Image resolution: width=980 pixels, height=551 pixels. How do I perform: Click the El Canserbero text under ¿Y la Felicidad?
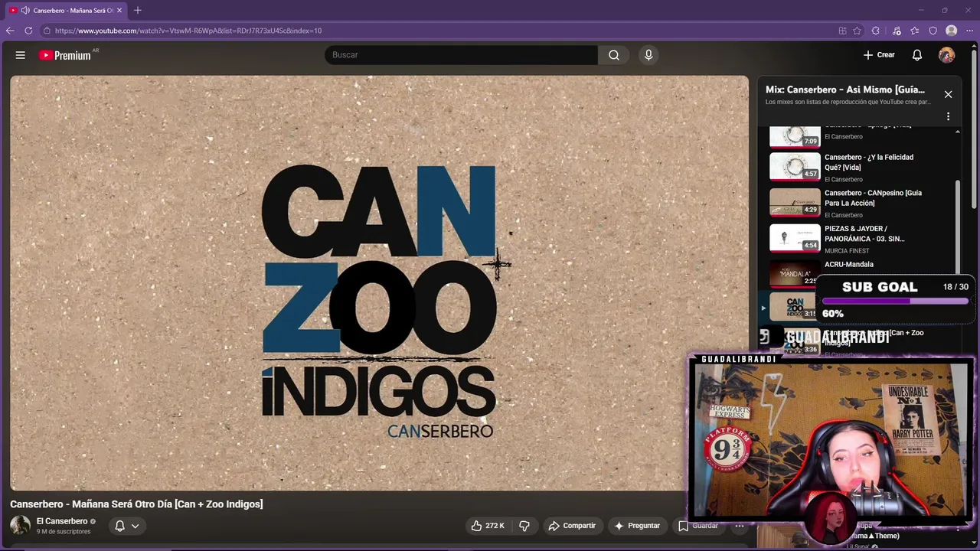coord(844,179)
